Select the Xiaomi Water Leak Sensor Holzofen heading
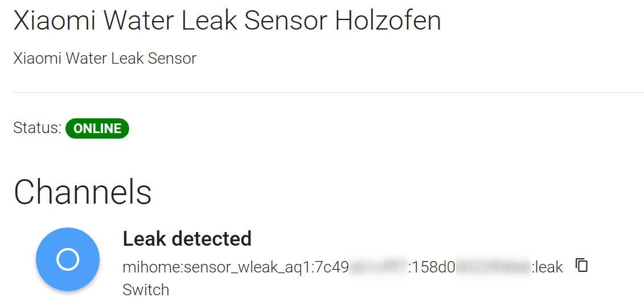This screenshot has width=644, height=306. [227, 22]
